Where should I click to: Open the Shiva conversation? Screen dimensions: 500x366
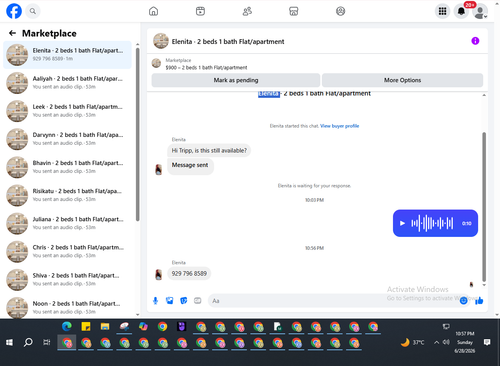pos(67,279)
